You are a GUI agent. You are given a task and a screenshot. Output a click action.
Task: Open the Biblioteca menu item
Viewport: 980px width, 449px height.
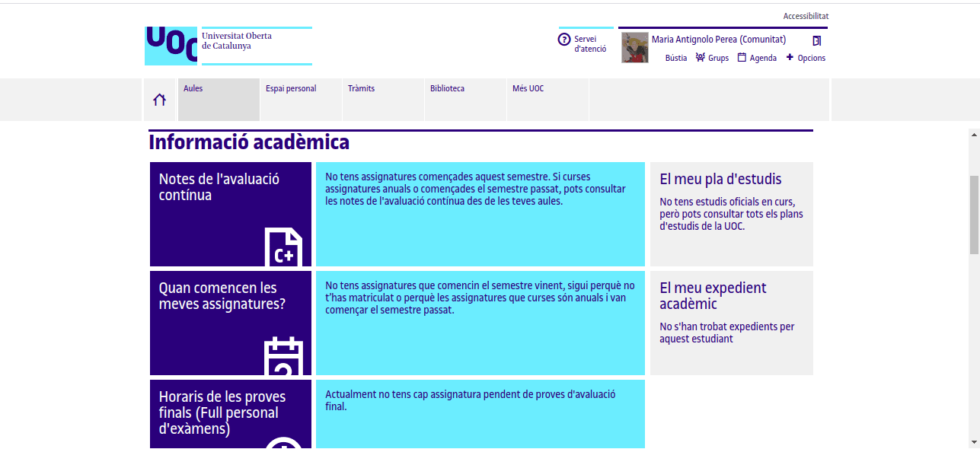tap(447, 88)
